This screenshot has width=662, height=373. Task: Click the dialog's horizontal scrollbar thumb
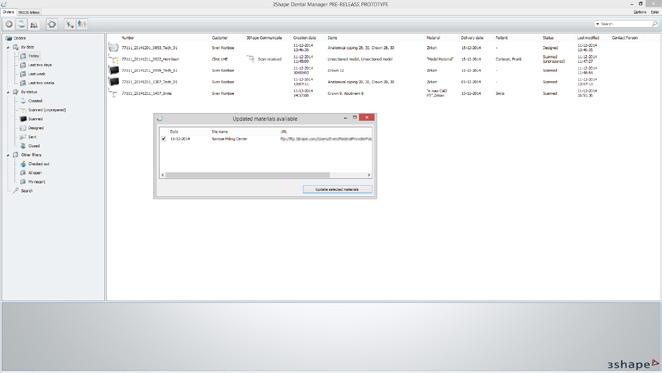247,175
